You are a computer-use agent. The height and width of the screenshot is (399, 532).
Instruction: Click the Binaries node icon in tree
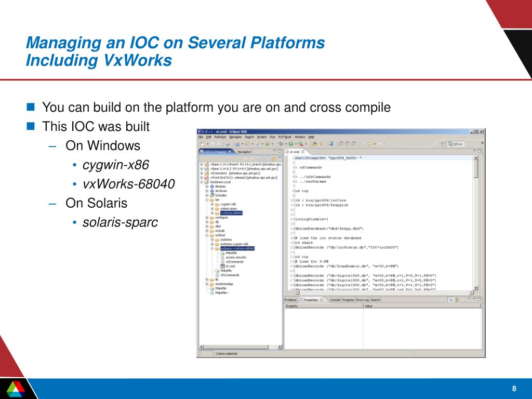tap(212, 187)
